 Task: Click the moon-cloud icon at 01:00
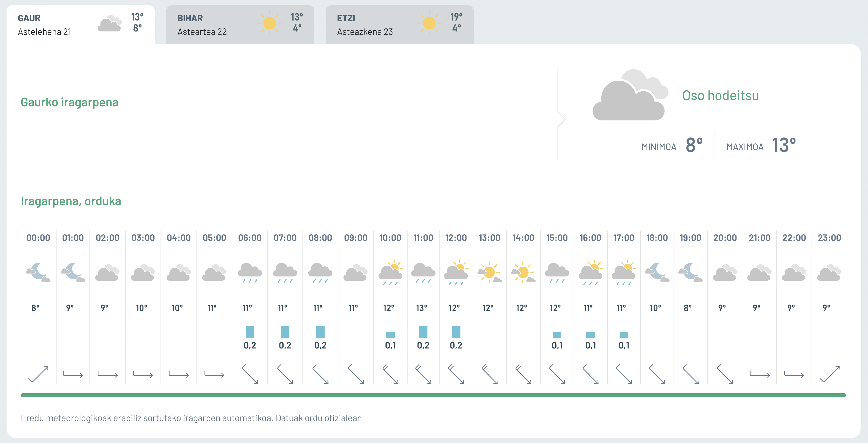point(73,272)
